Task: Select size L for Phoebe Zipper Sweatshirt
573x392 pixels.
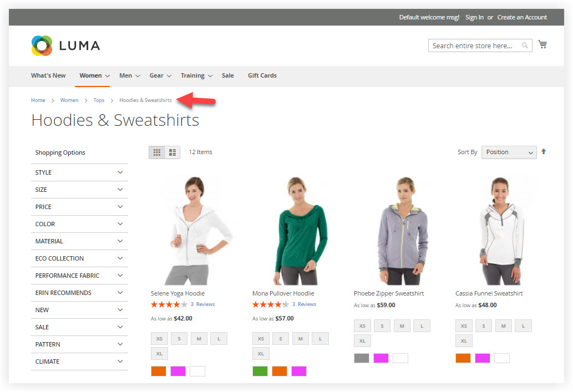Action: point(422,325)
